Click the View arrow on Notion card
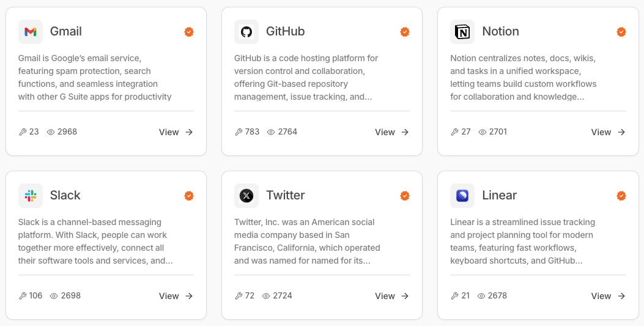 [x=621, y=132]
